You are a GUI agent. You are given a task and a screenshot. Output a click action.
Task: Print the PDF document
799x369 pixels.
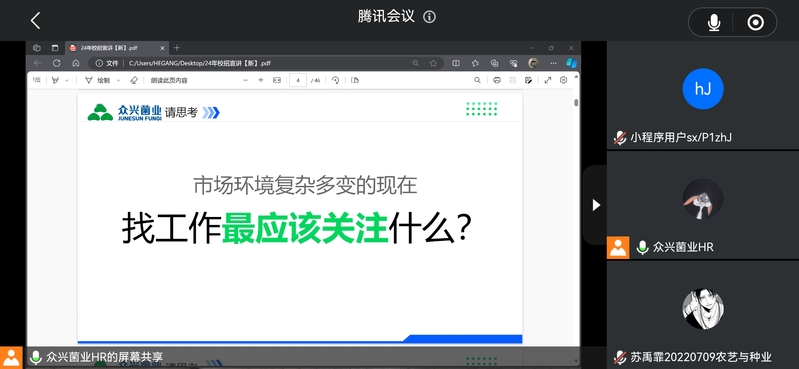click(497, 80)
